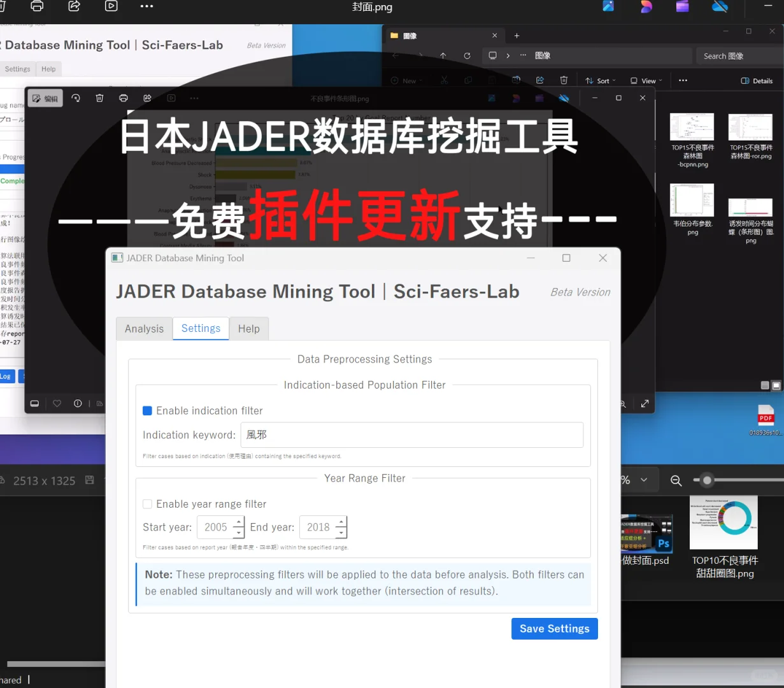Click the Save Settings button
Screen dimensions: 784x688
coord(554,629)
